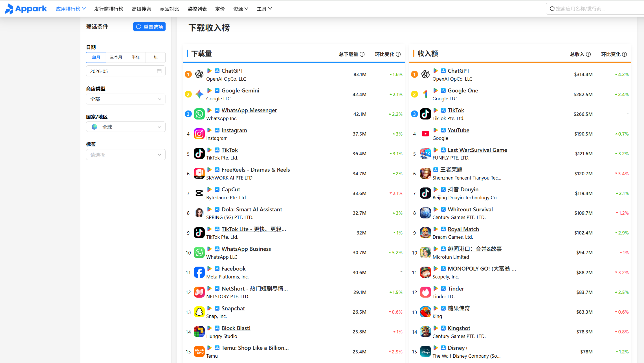Open 商店类型 dropdown showing 全部
Image resolution: width=644 pixels, height=363 pixels.
(x=126, y=99)
